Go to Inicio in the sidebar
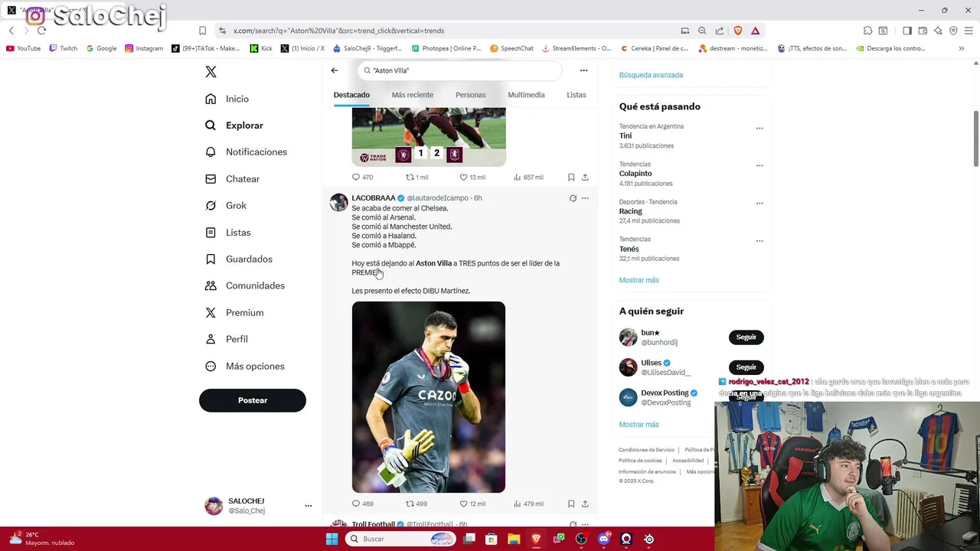Viewport: 980px width, 551px height. [227, 99]
